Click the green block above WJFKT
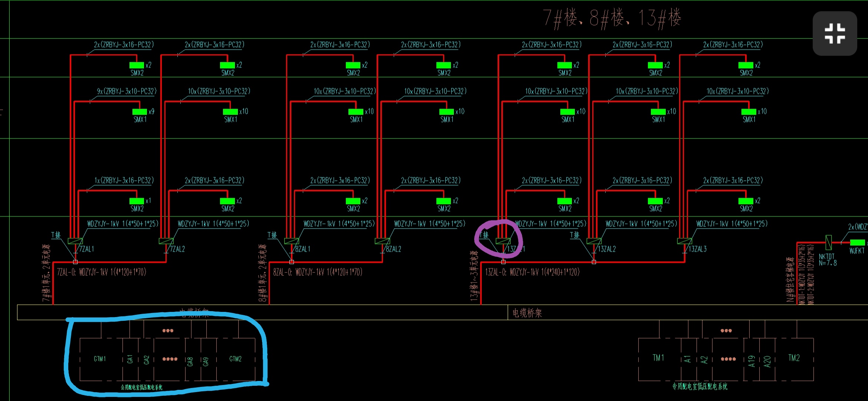Screen dimensions: 868x401 pyautogui.click(x=857, y=242)
